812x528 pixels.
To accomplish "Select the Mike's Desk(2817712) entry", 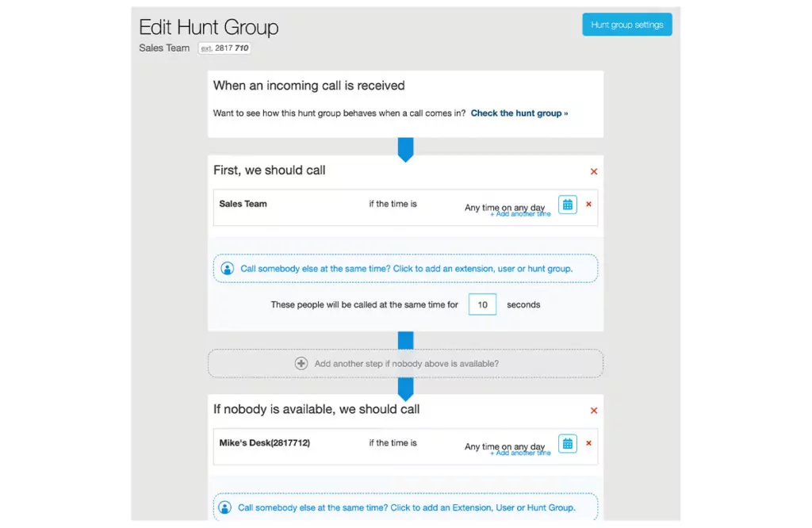I will tap(265, 443).
